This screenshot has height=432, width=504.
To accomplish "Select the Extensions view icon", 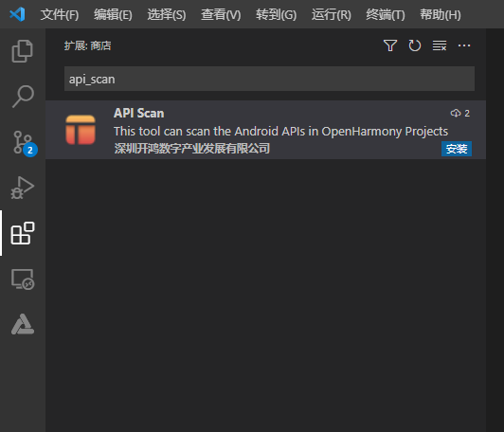I will click(23, 233).
